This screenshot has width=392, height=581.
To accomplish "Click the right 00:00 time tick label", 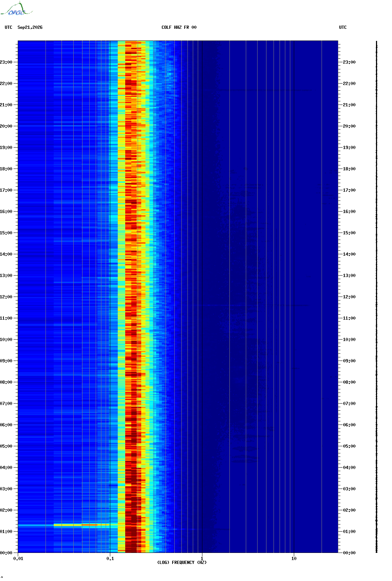I will (349, 553).
